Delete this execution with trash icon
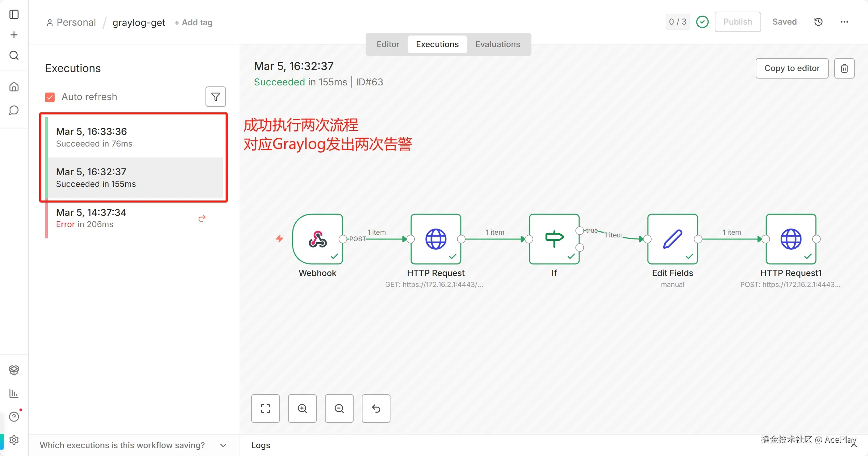868x456 pixels. click(844, 68)
